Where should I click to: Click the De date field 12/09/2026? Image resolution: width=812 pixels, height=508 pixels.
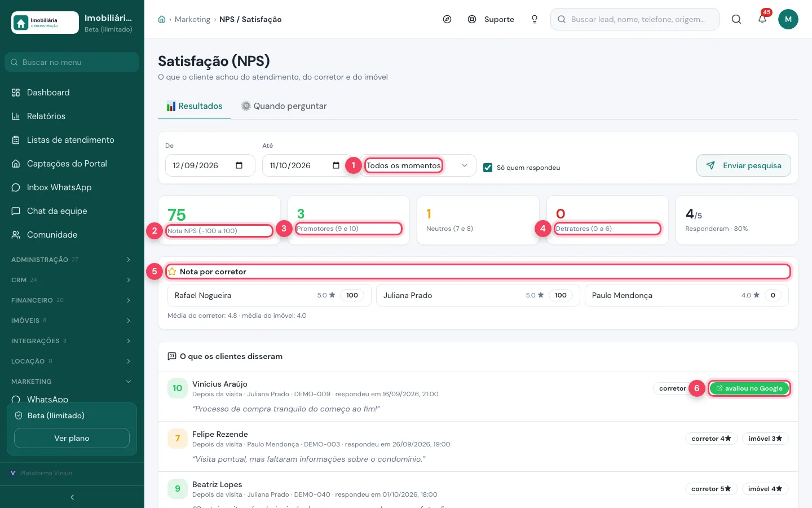pos(210,165)
